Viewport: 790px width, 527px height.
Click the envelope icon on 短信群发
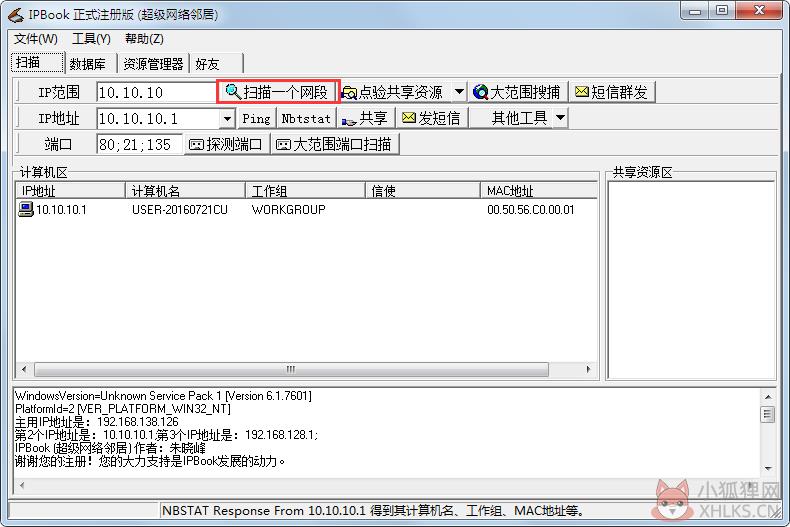[582, 91]
